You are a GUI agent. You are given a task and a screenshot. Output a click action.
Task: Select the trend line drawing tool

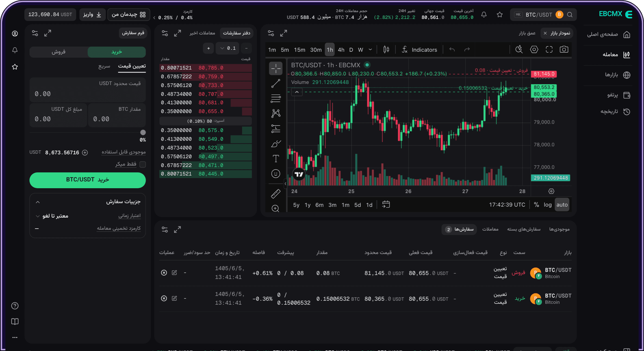tap(276, 83)
